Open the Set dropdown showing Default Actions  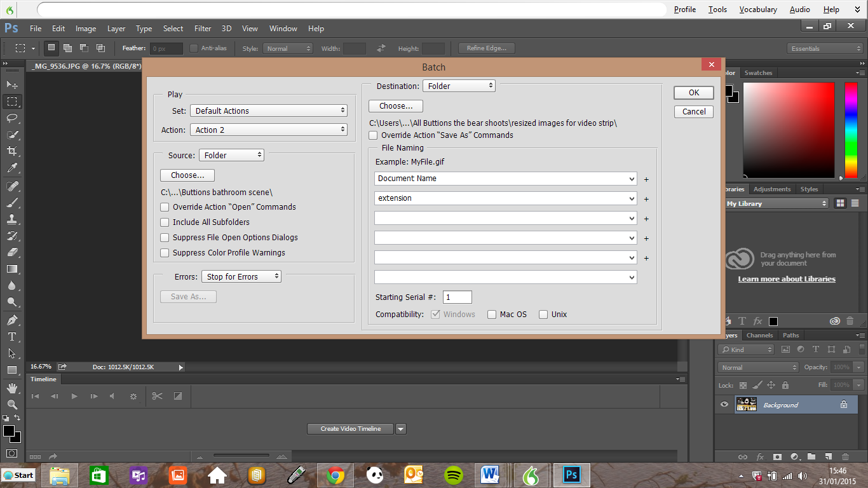point(268,109)
